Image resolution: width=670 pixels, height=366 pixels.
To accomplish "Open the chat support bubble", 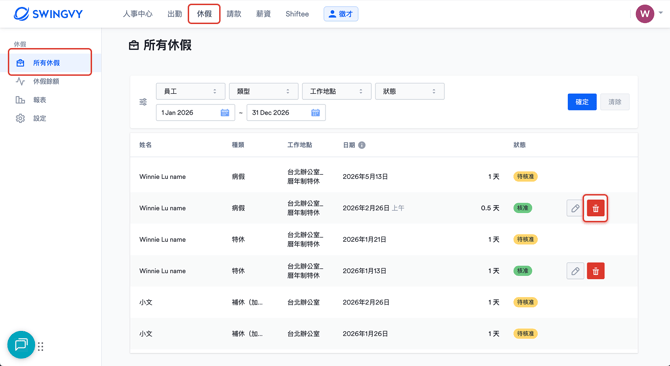I will (x=21, y=345).
